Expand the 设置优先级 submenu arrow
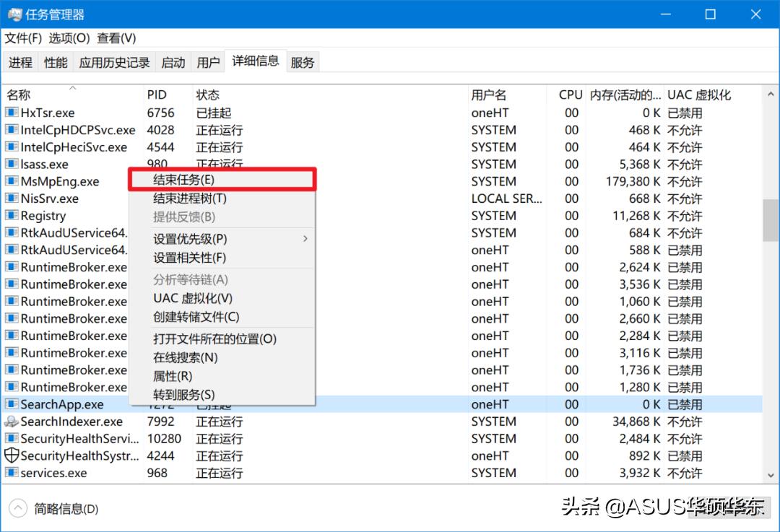The width and height of the screenshot is (780, 532). pos(305,238)
